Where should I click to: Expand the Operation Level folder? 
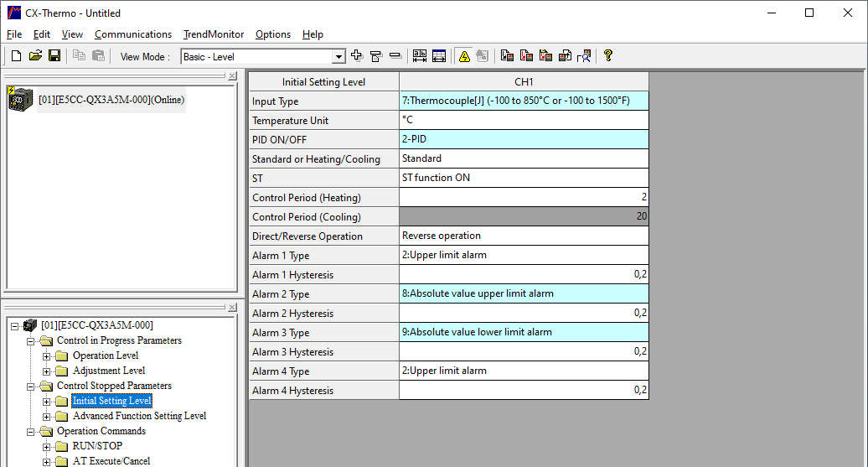click(x=47, y=356)
